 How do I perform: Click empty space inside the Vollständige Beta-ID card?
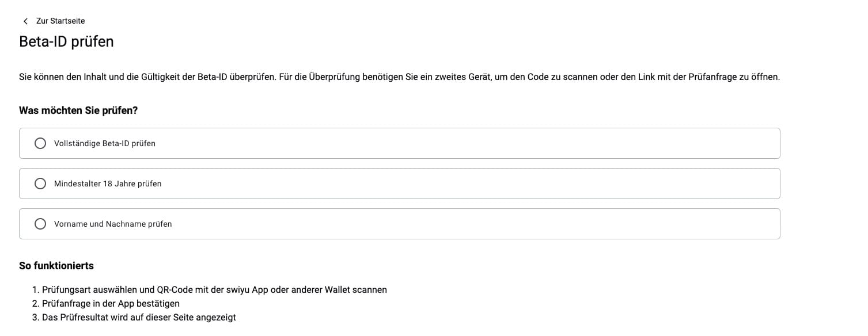tap(461, 143)
